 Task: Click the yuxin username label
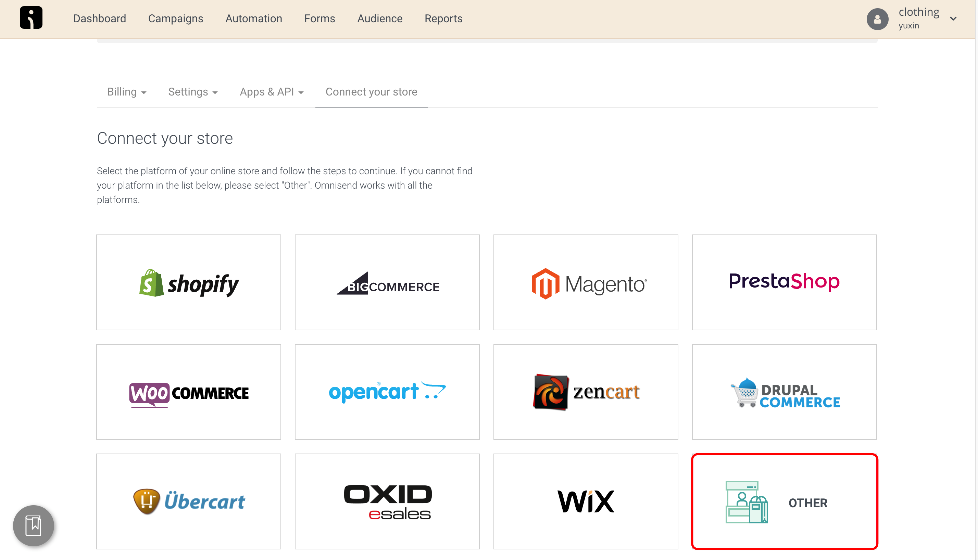click(x=908, y=26)
